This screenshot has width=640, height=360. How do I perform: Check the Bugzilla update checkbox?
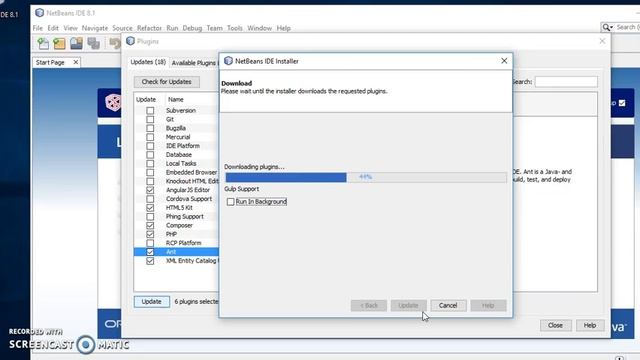click(150, 128)
